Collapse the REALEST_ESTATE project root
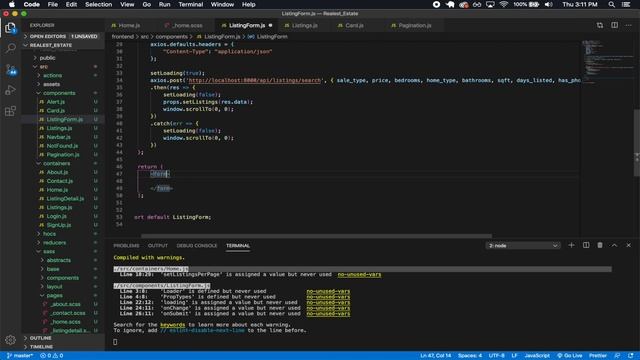 (x=63, y=45)
